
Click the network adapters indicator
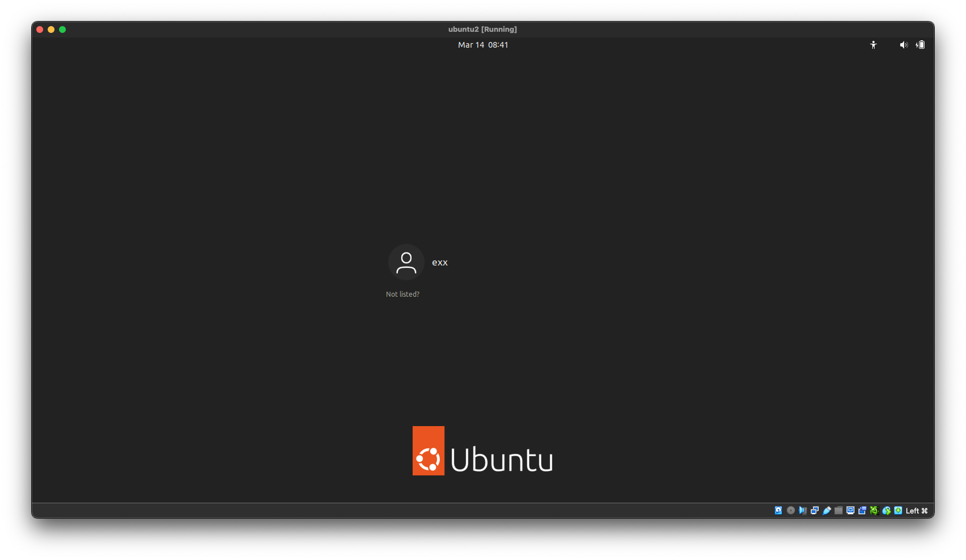click(814, 511)
